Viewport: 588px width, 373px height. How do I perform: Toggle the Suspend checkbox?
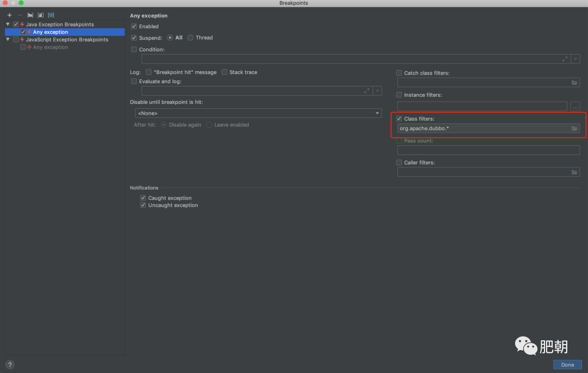coord(134,38)
